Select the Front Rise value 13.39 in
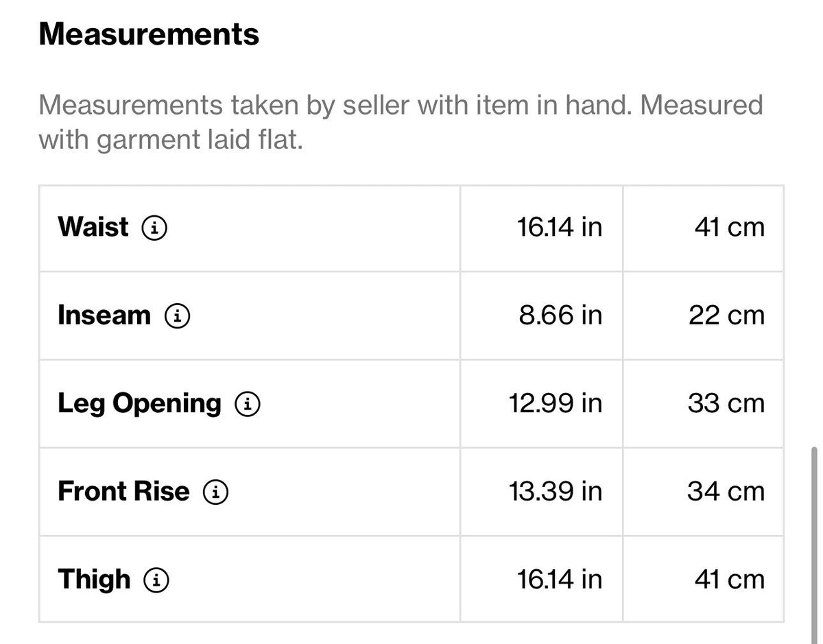 point(556,491)
